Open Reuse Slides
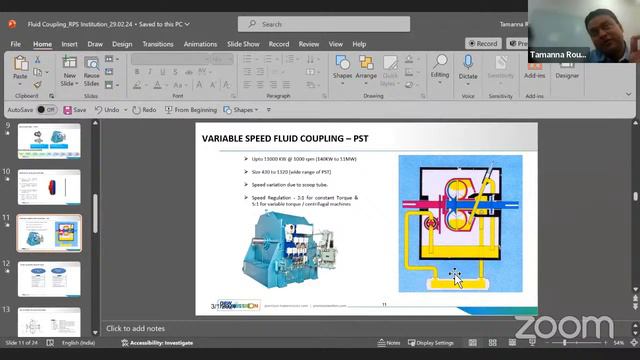Screen dimensions: 640x360 (91, 71)
